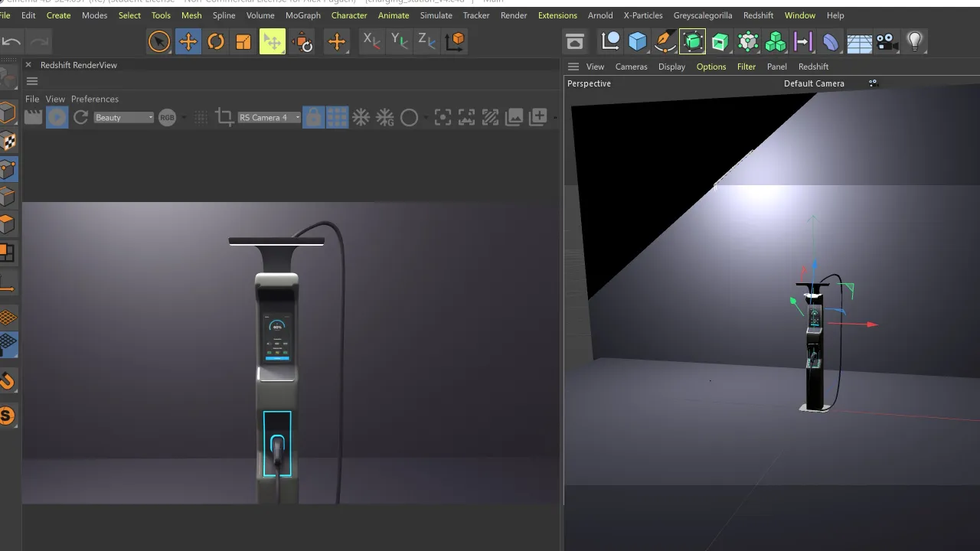This screenshot has width=980, height=551.
Task: Click the circle clay render icon
Action: coord(409,117)
